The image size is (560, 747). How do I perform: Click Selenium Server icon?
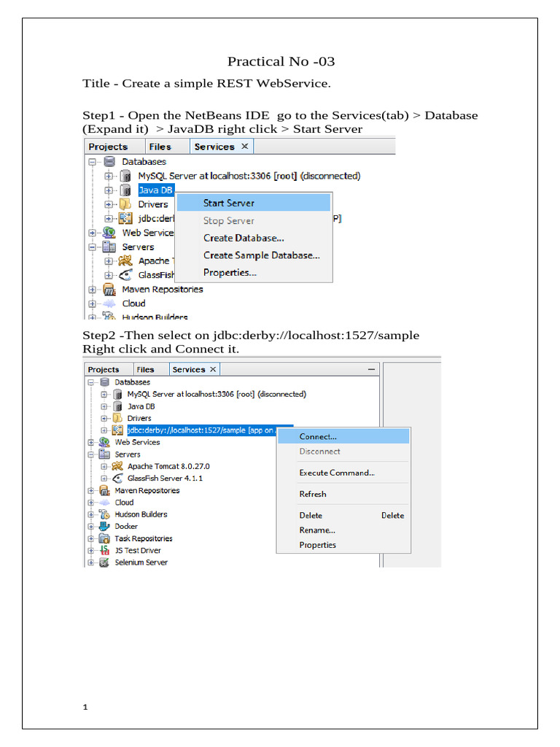click(104, 562)
